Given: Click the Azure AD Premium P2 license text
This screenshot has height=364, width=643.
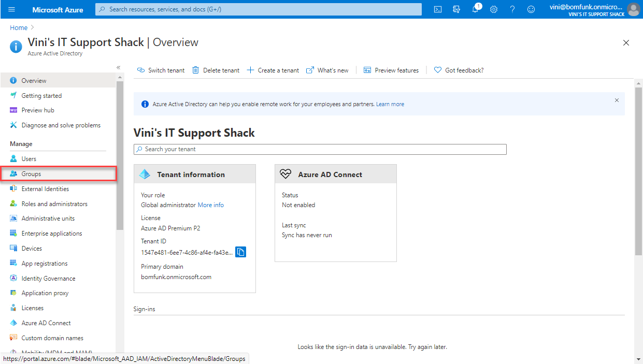Looking at the screenshot, I should point(170,228).
